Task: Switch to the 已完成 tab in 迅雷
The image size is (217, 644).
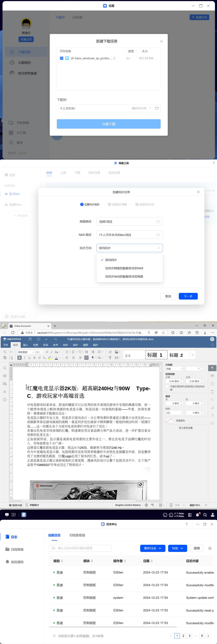Action: tap(77, 17)
